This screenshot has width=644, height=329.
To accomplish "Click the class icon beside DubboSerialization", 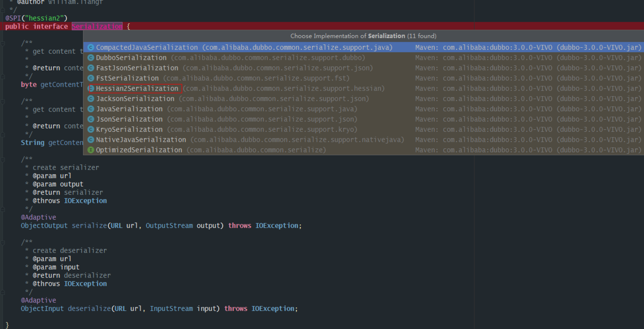I will click(91, 58).
